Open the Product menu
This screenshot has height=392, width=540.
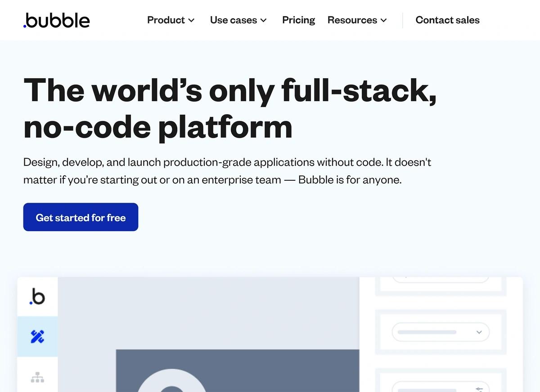coord(166,20)
